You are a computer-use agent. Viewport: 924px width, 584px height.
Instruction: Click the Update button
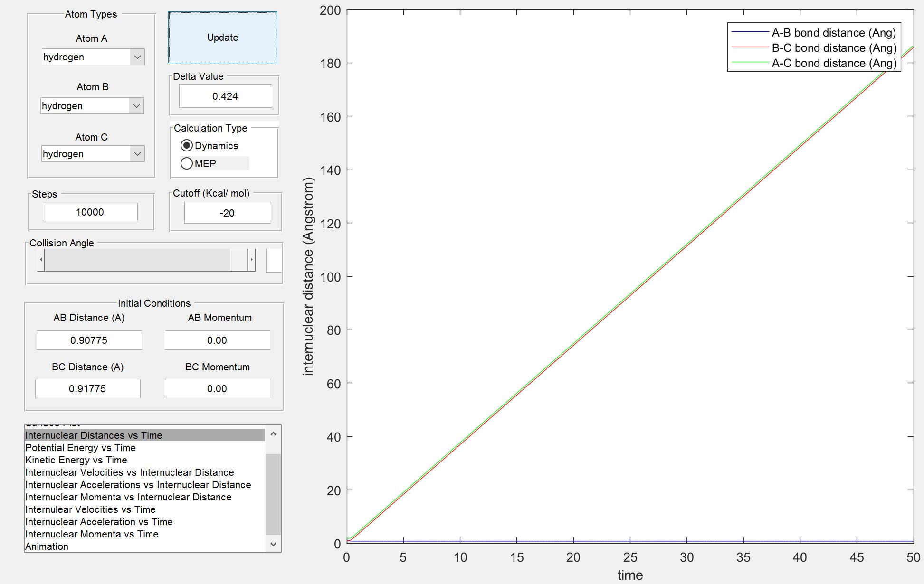click(222, 38)
